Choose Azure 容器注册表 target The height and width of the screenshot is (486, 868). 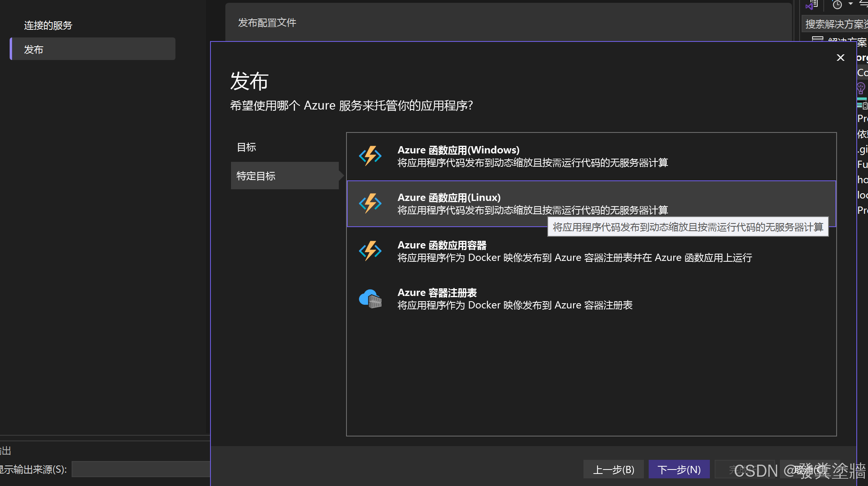pos(591,299)
